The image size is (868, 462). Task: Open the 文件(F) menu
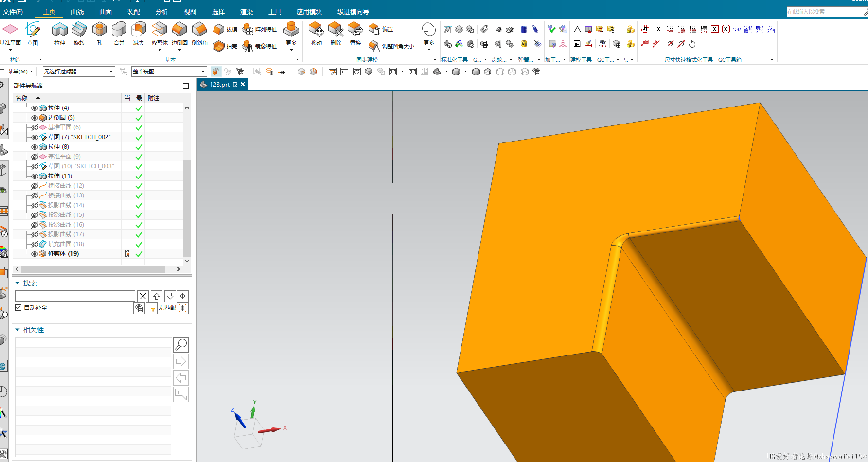click(x=13, y=12)
